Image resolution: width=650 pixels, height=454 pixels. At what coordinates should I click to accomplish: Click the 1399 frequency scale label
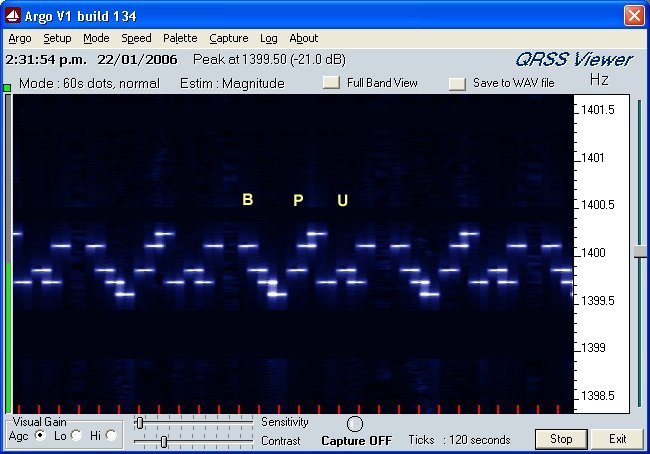tap(593, 347)
